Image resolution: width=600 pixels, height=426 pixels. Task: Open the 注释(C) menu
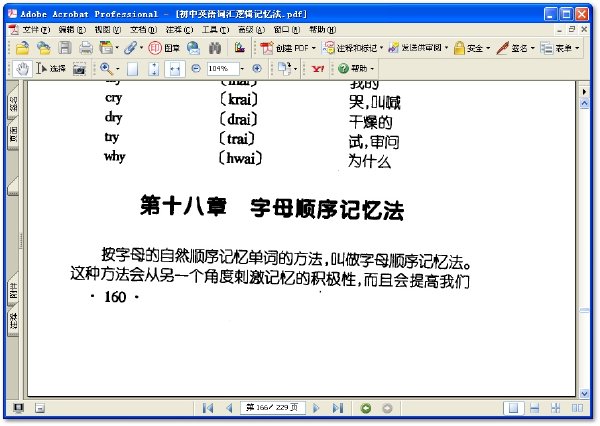pos(179,29)
